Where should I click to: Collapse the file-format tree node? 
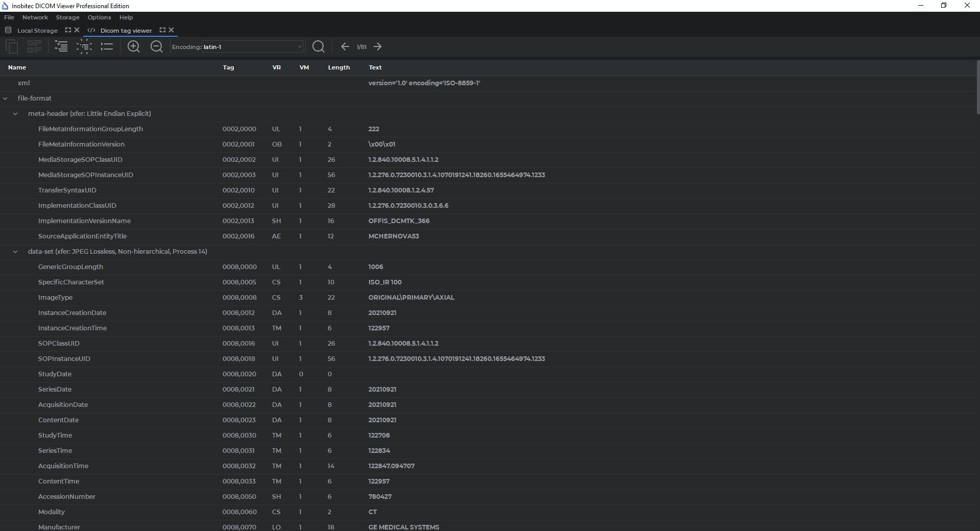(5, 99)
